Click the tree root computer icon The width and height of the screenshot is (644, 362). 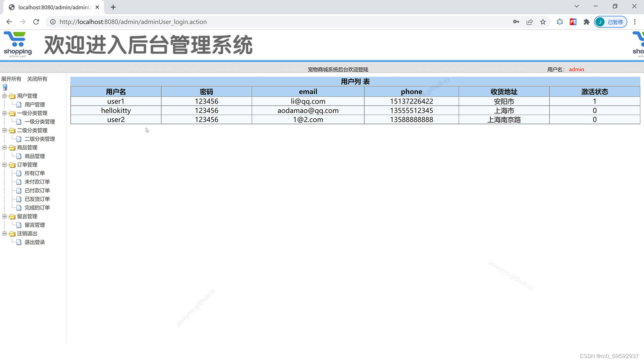(5, 87)
